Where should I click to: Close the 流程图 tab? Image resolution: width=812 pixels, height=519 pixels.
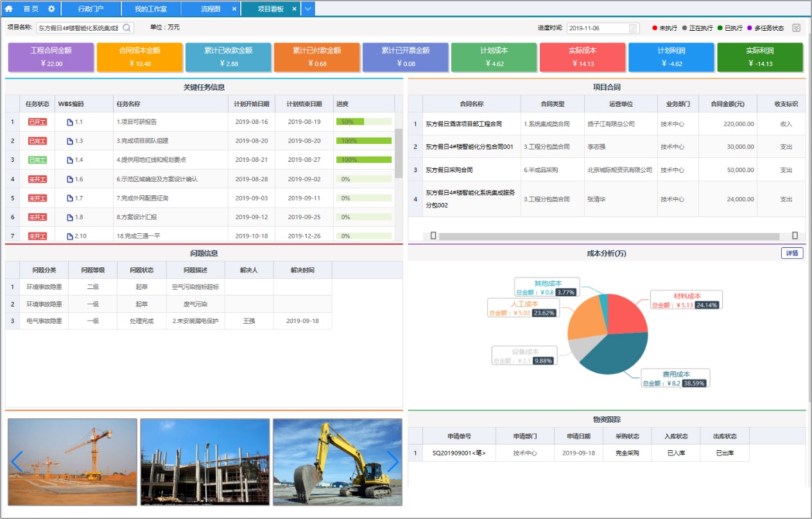pos(234,9)
